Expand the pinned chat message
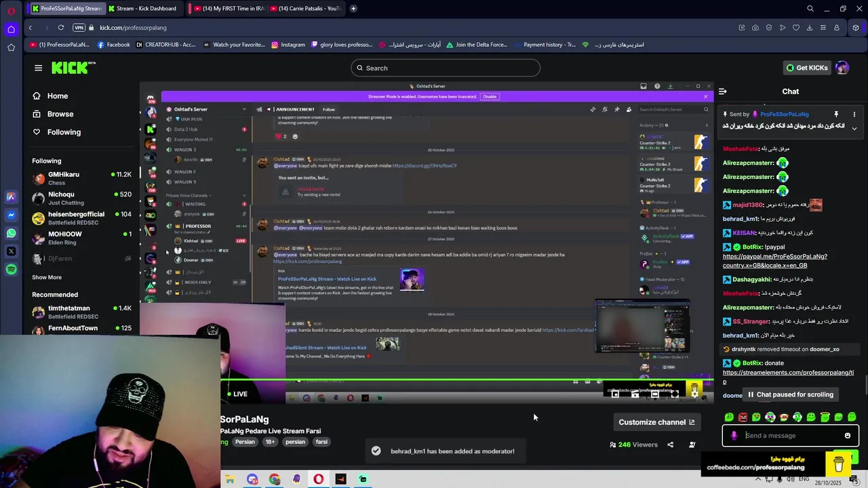The width and height of the screenshot is (868, 488). [x=854, y=128]
